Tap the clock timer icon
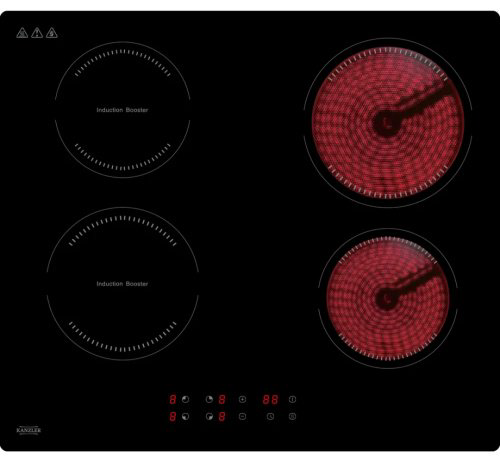Screen dimensions: 500x462 (x=270, y=416)
